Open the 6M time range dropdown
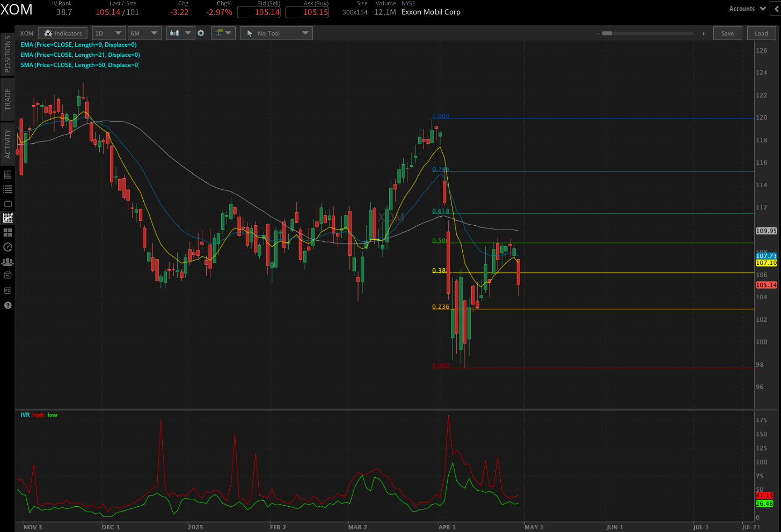This screenshot has height=532, width=781. coord(144,33)
